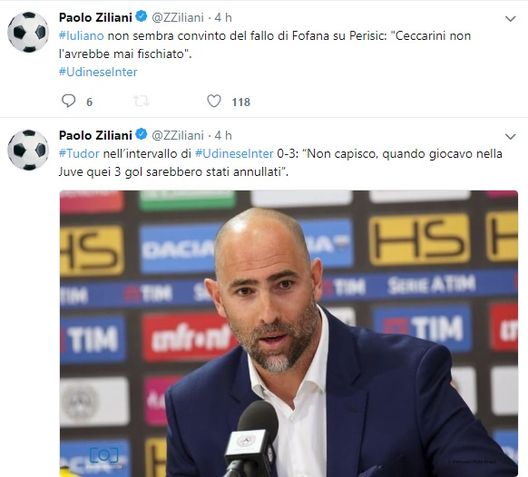This screenshot has height=477, width=528.
Task: Open #UdineseInter hashtag in the first tweet
Action: (x=98, y=72)
